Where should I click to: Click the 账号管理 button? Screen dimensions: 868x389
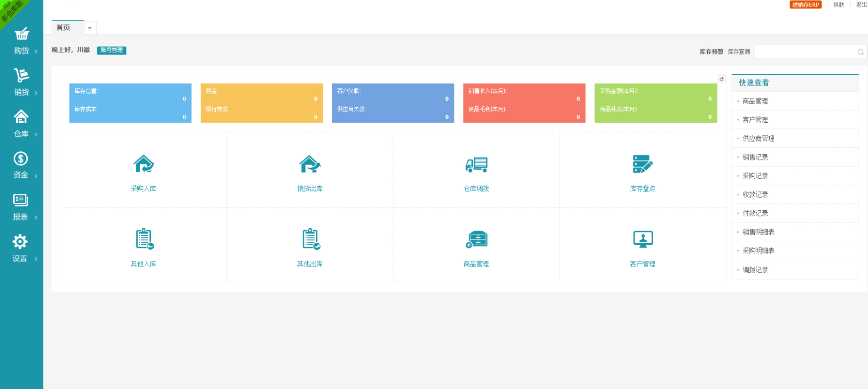[112, 50]
